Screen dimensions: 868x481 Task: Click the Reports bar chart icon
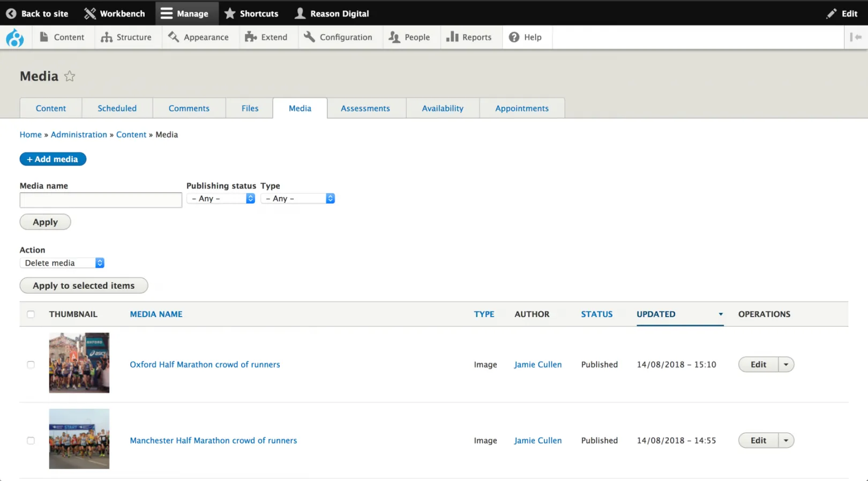452,36
